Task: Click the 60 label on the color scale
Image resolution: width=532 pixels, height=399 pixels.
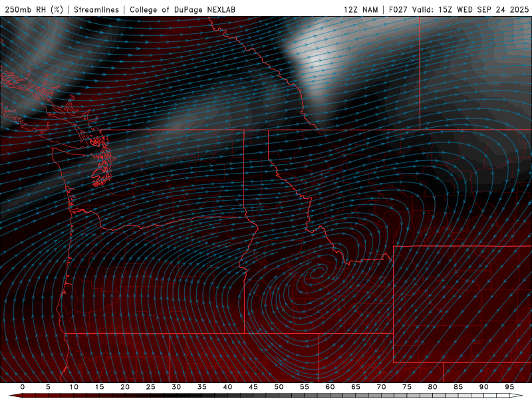Action: pos(330,387)
